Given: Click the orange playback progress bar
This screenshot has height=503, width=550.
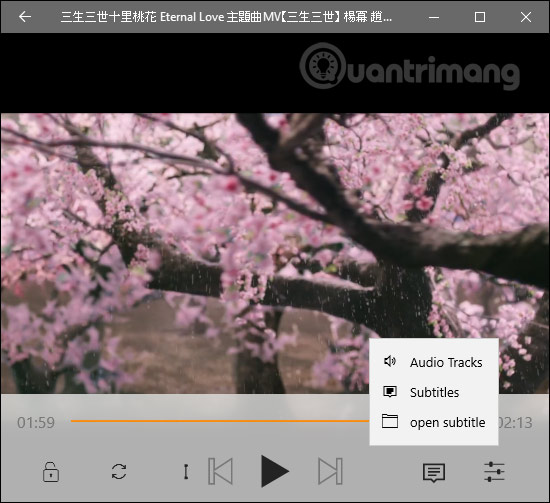Looking at the screenshot, I should pos(220,421).
